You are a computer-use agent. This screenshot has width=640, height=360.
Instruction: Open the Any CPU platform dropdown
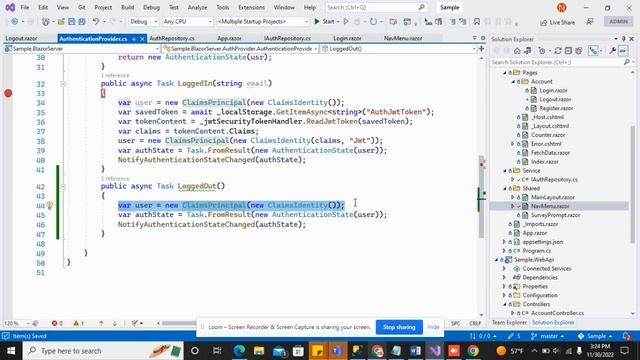187,22
